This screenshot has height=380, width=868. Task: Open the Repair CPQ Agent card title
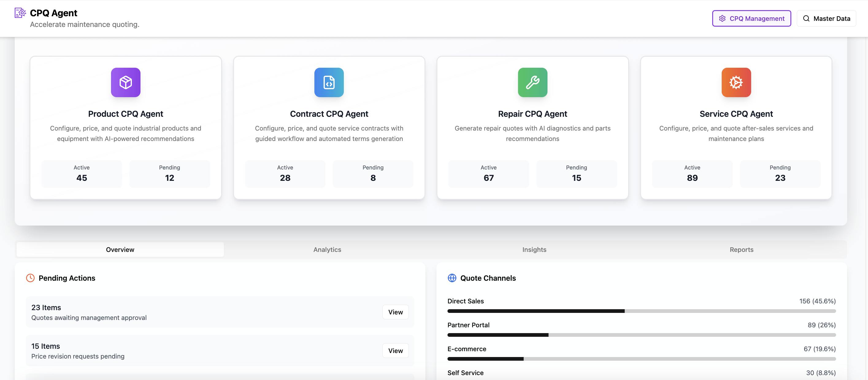532,114
